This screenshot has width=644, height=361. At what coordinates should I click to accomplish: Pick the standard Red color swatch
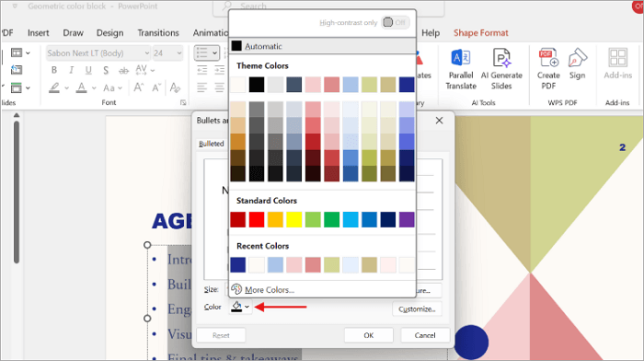[257, 219]
